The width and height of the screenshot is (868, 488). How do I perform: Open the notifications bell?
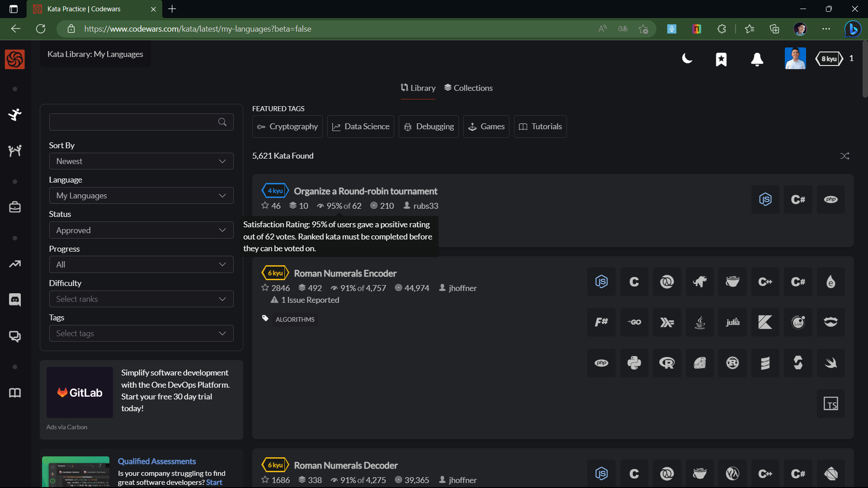click(757, 59)
